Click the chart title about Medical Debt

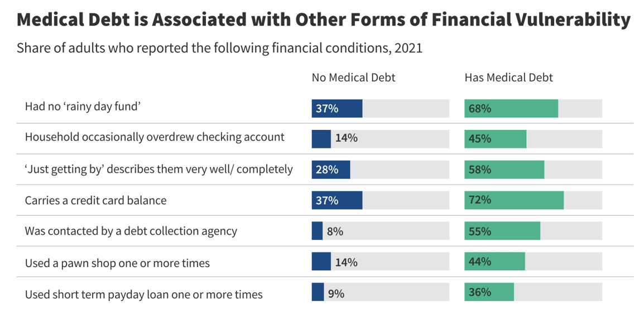pyautogui.click(x=323, y=21)
